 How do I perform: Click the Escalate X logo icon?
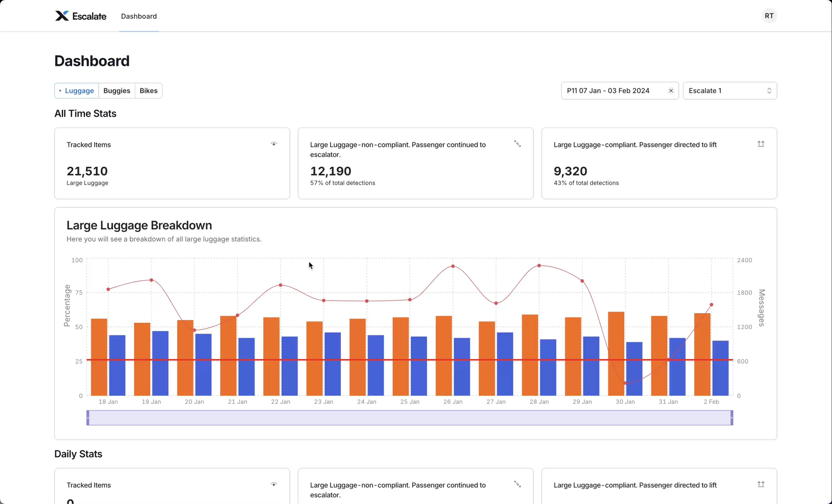pos(62,16)
